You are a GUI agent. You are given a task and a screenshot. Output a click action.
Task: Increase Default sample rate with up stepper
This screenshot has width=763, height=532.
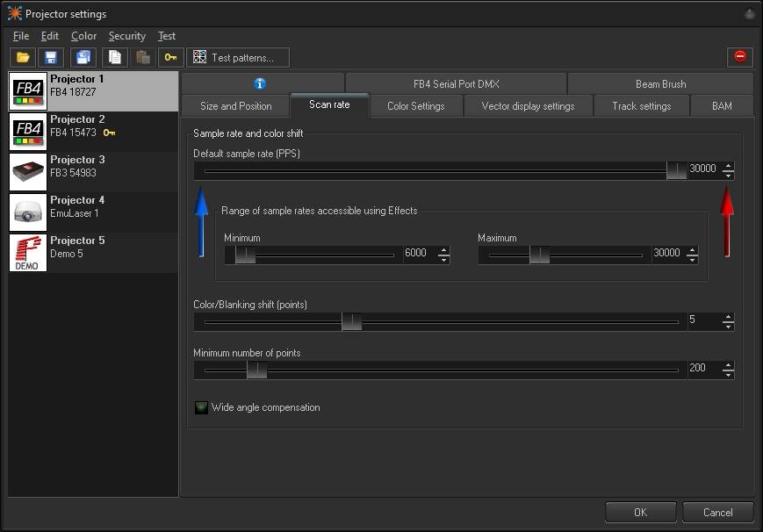tap(729, 164)
